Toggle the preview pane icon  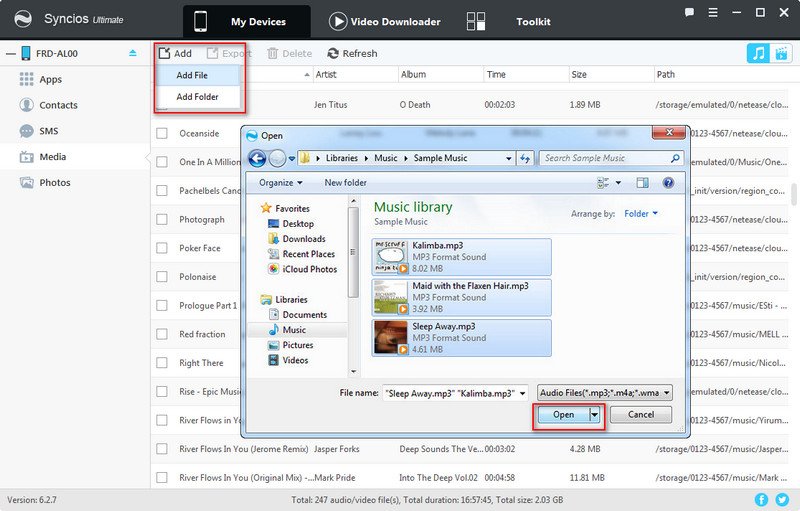click(x=642, y=183)
